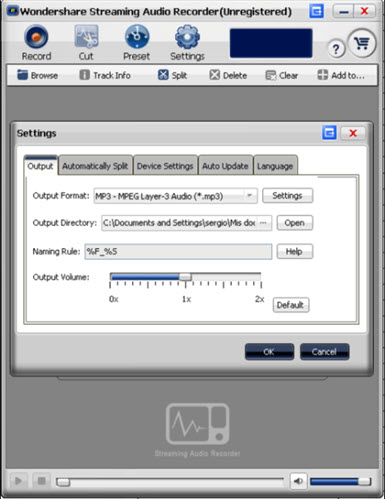
Task: Click the ellipsis browse button for Output Directory
Action: pyautogui.click(x=264, y=223)
